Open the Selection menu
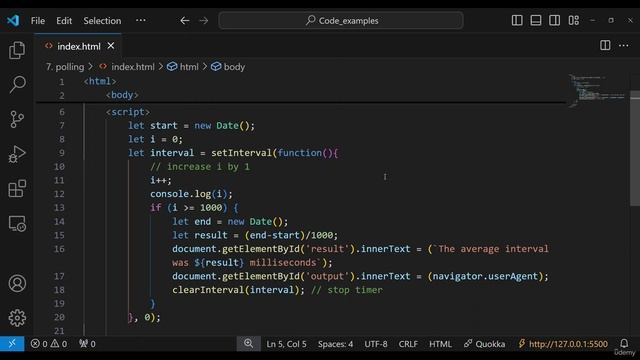Screen dimensions: 640x360 [x=102, y=20]
